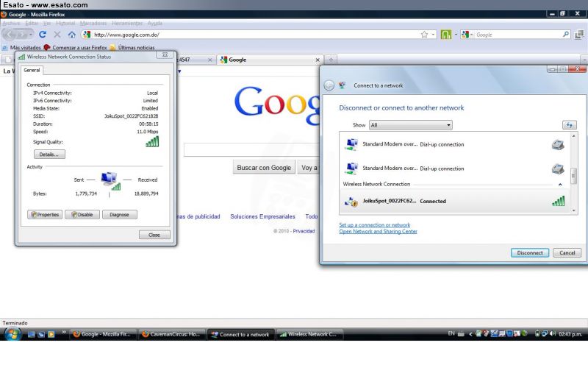588x376 pixels.
Task: Click the Firefox reload page icon
Action: [x=43, y=34]
